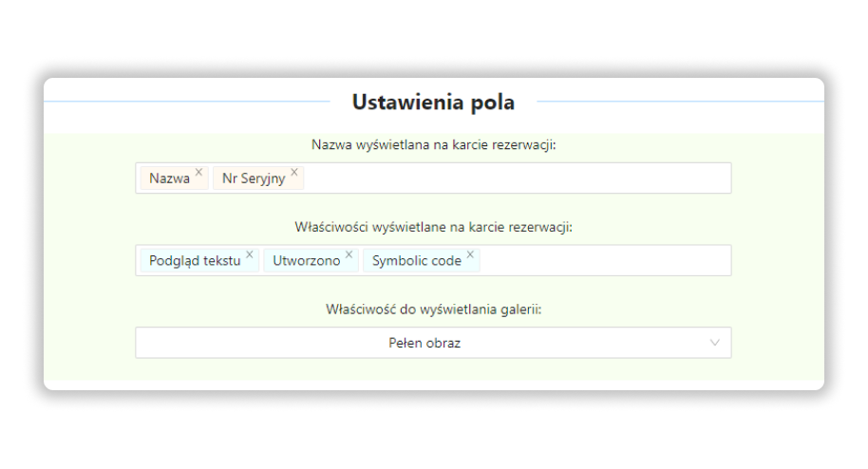Click label Nazwa wyświetlana na karcie rezerwacji

433,145
